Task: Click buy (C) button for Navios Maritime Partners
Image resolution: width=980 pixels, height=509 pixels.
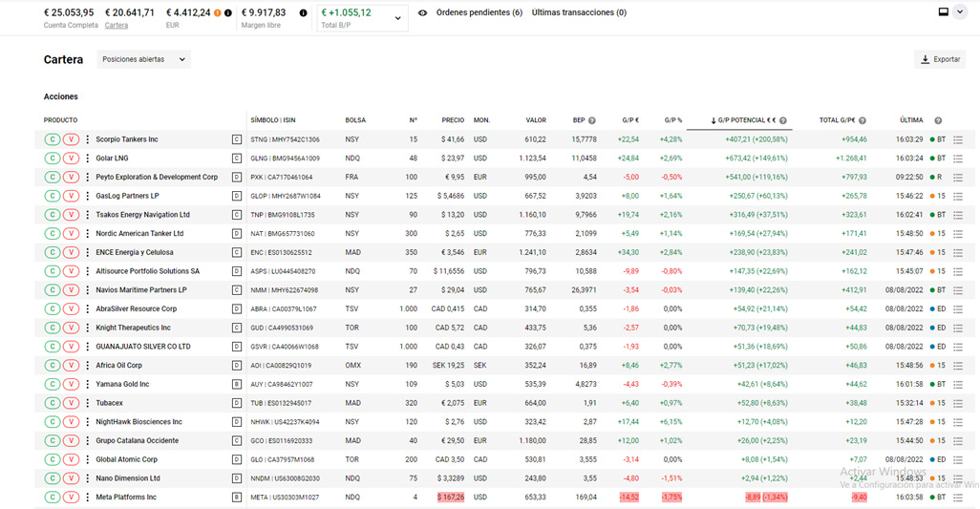Action: (x=53, y=289)
